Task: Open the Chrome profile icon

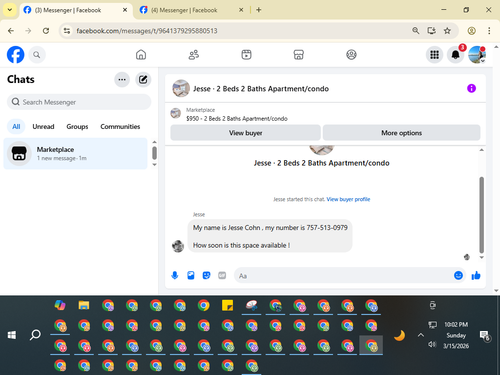Action: 471,31
